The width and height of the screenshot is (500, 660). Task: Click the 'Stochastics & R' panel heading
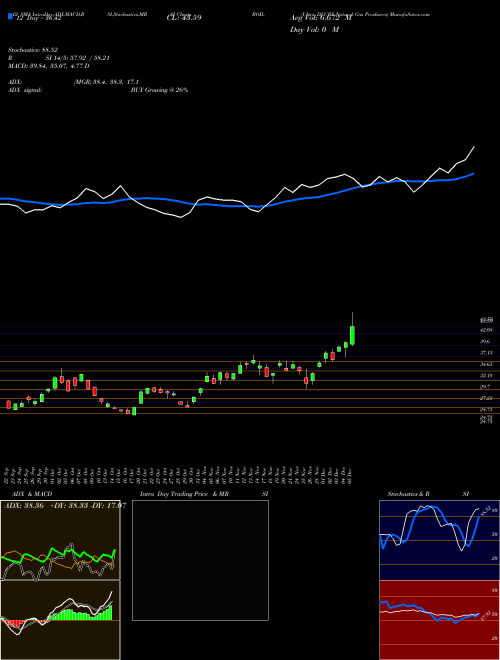(409, 494)
